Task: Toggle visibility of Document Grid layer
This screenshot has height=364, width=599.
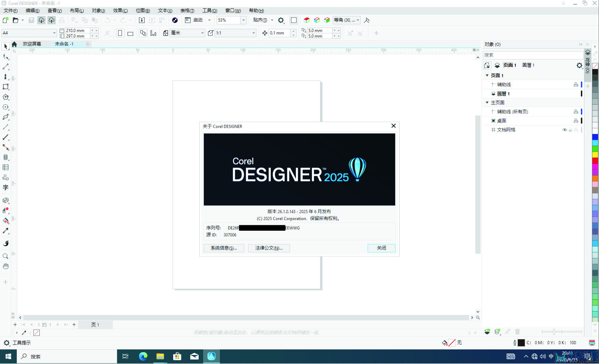Action: tap(565, 130)
